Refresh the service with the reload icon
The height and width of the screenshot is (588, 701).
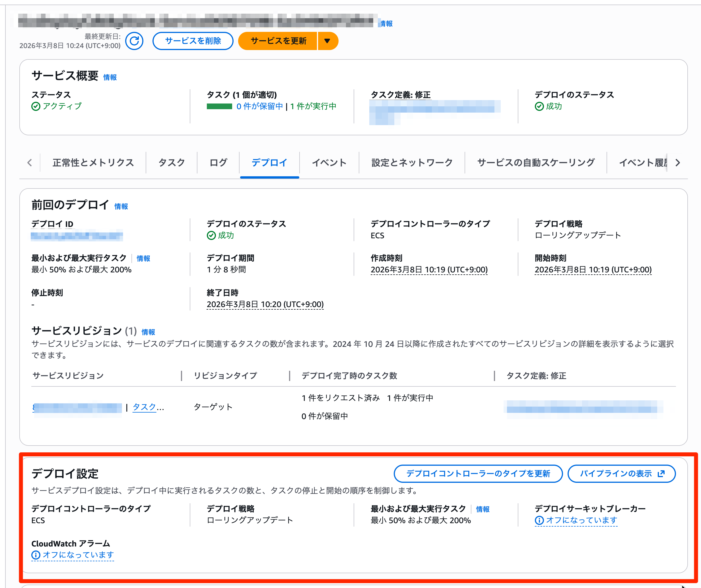coord(135,41)
